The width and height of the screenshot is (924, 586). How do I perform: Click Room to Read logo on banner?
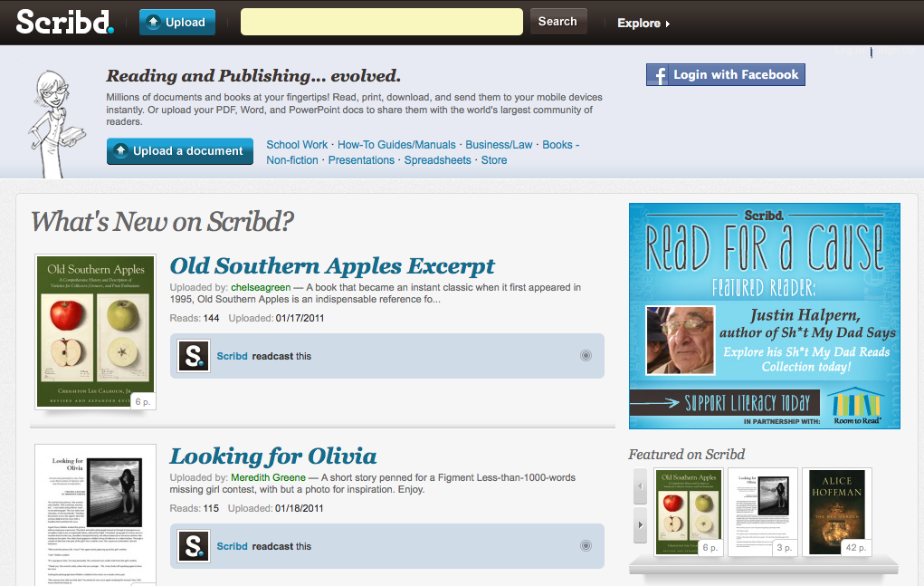click(x=857, y=406)
